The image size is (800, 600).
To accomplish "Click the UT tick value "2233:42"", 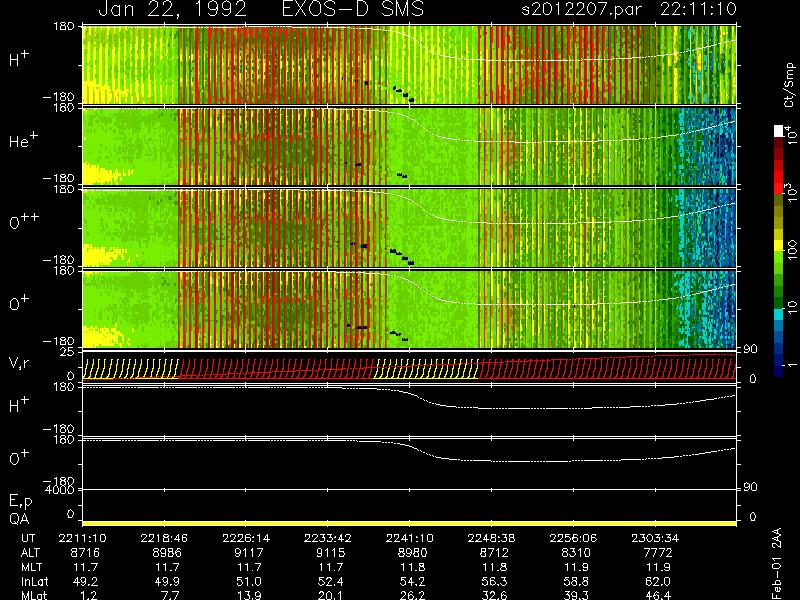I will click(x=328, y=538).
